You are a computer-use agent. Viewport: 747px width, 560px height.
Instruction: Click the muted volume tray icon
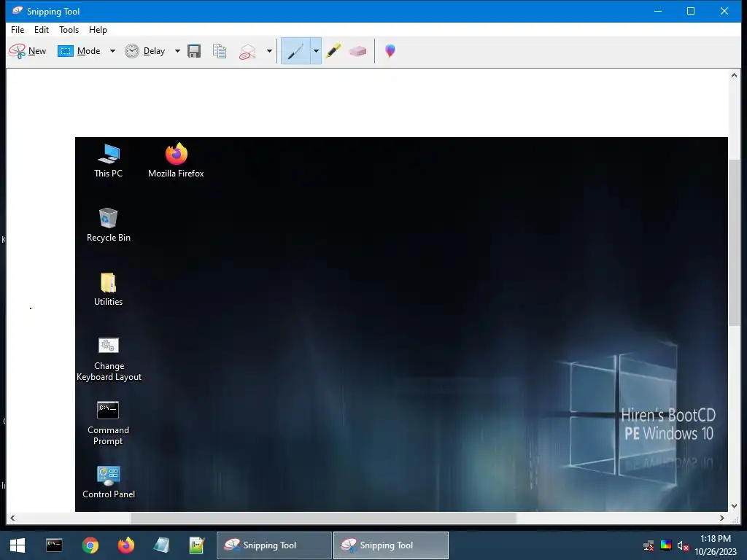(683, 545)
